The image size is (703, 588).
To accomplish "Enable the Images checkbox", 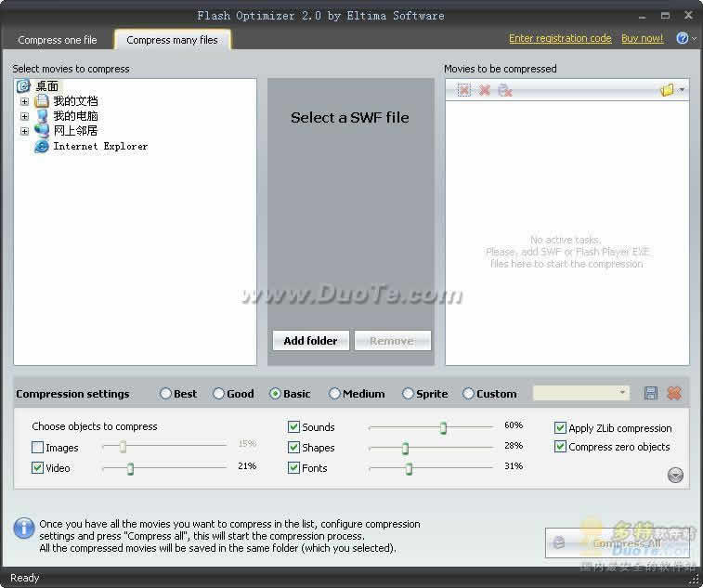I will tap(38, 447).
